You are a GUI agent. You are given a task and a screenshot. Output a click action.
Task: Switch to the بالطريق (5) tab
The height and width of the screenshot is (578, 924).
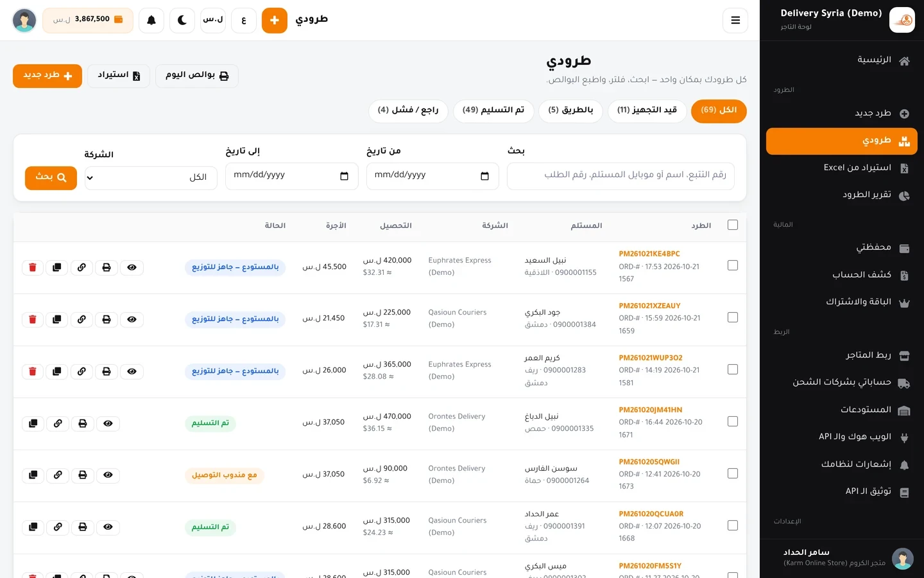[x=570, y=110]
